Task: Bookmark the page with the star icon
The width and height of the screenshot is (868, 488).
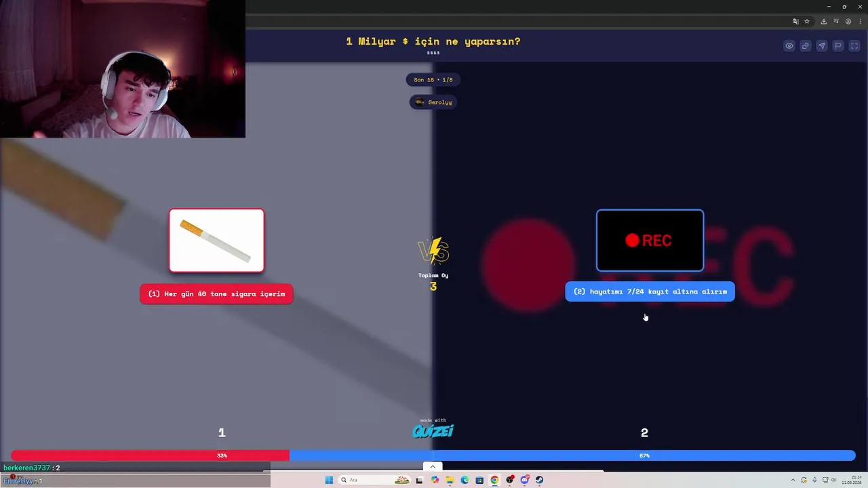Action: [807, 22]
